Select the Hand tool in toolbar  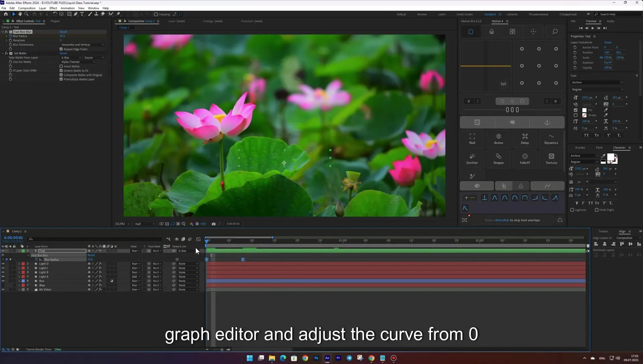click(x=20, y=14)
